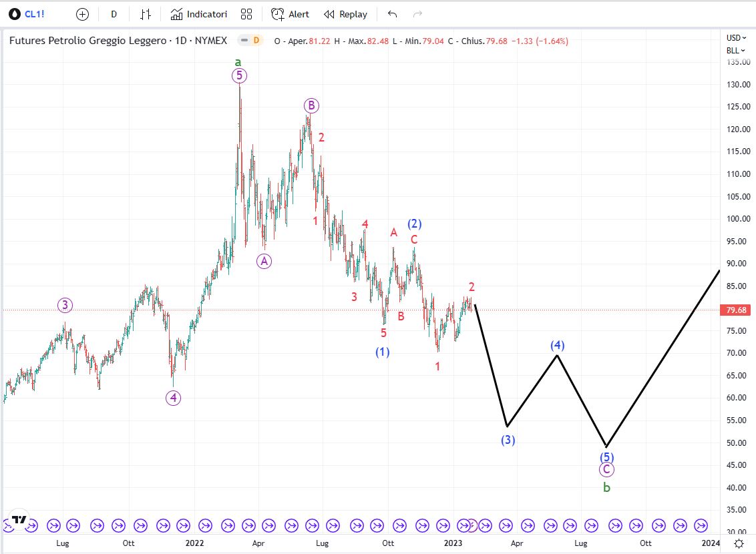Select the blue (2) wave label

click(x=415, y=224)
